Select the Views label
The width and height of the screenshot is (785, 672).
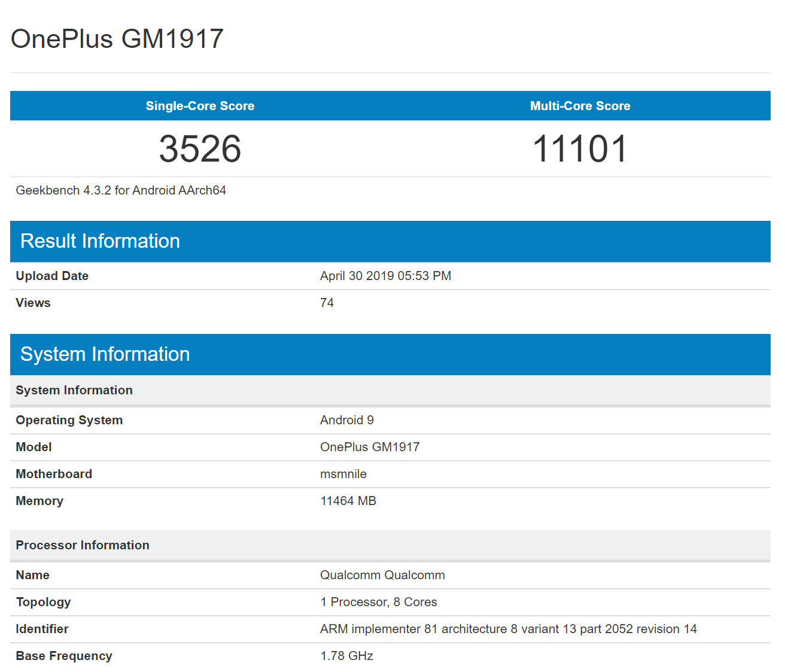(x=33, y=303)
